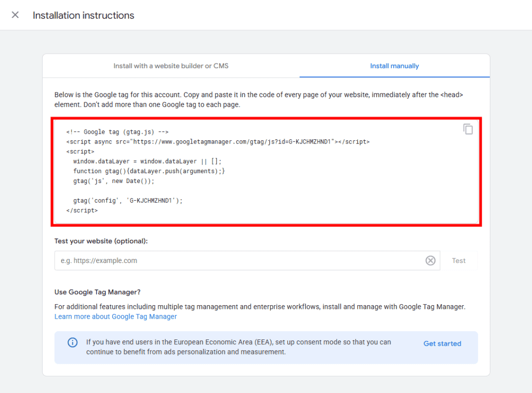The height and width of the screenshot is (393, 532).
Task: Clear the test website URL field
Action: click(x=430, y=261)
